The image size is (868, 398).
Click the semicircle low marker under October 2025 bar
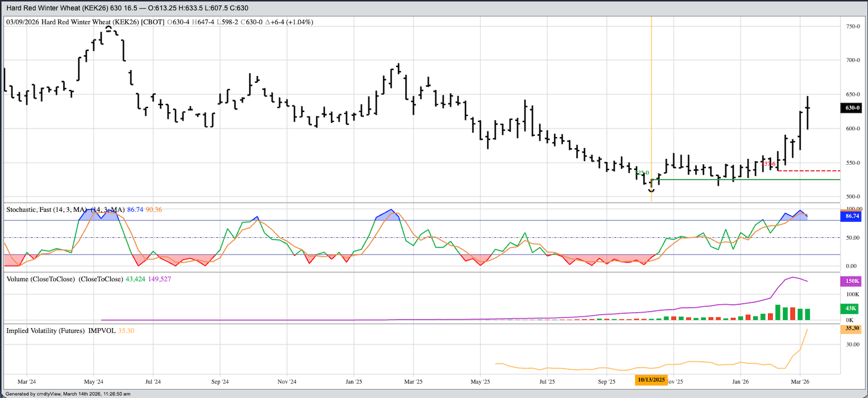click(651, 190)
